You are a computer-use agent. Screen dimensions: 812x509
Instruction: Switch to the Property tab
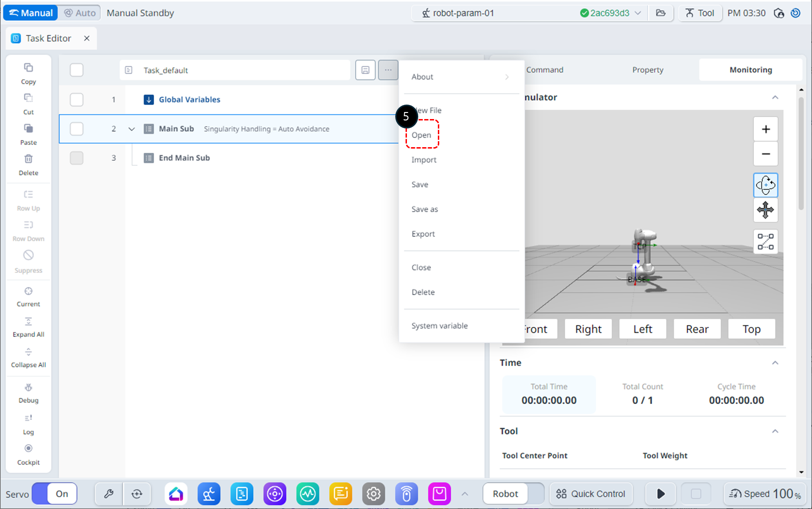tap(647, 70)
